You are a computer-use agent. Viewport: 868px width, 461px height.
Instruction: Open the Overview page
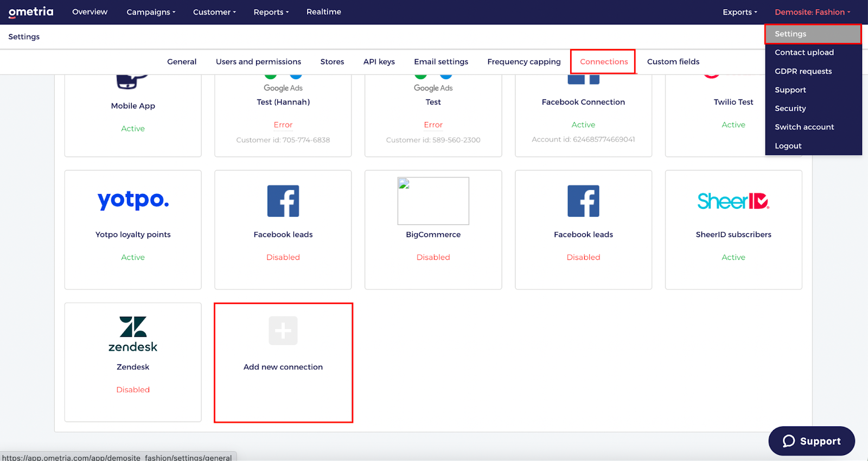90,12
